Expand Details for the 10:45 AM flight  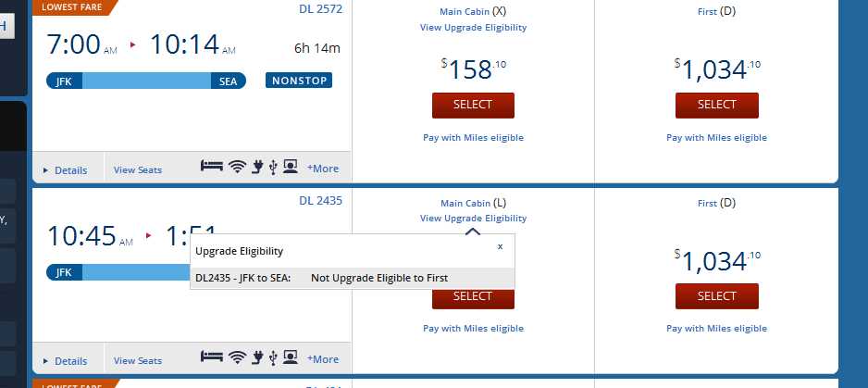(x=66, y=360)
